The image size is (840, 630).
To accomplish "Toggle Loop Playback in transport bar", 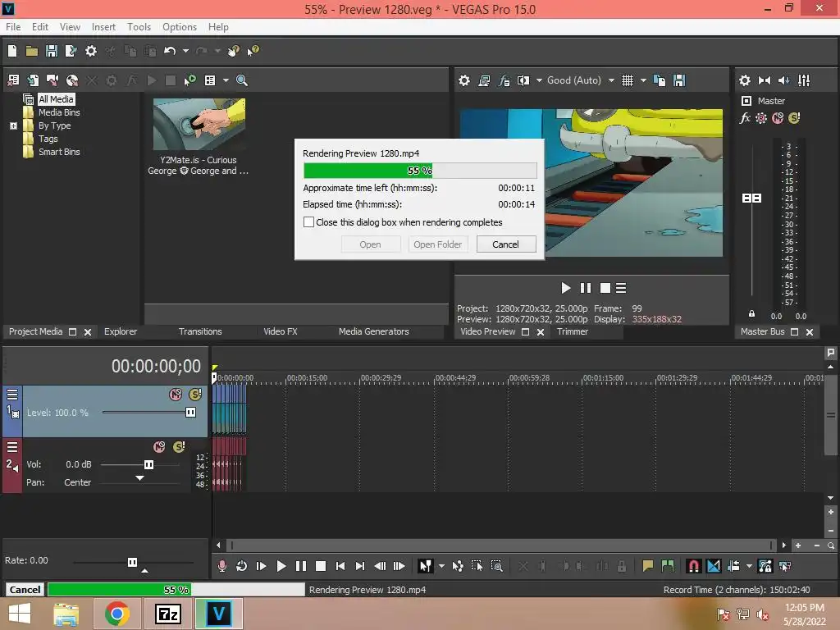I will 242,566.
